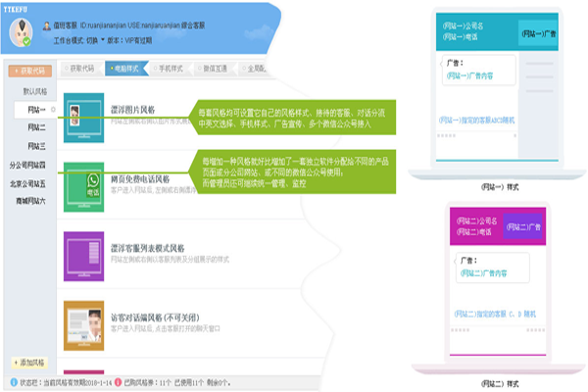Image resolution: width=588 pixels, height=392 pixels.
Task: Click (网站一)公司名 in teal preview header
Action: (463, 25)
